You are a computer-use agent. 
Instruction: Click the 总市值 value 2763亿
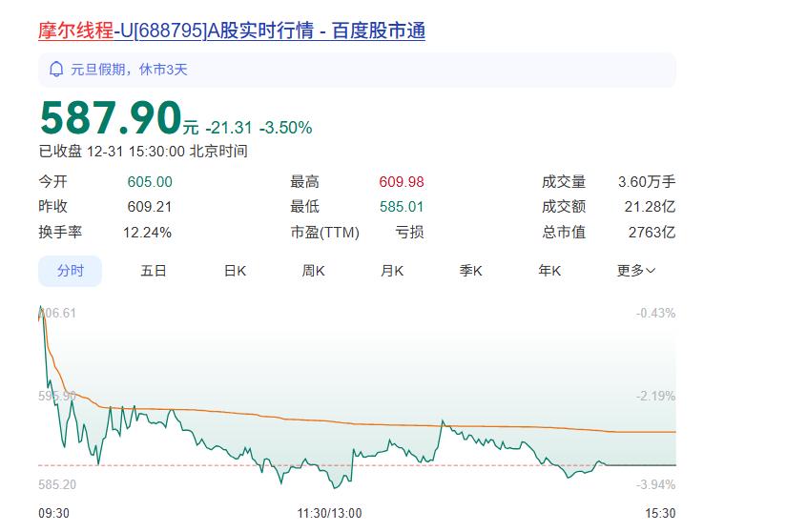click(x=652, y=233)
